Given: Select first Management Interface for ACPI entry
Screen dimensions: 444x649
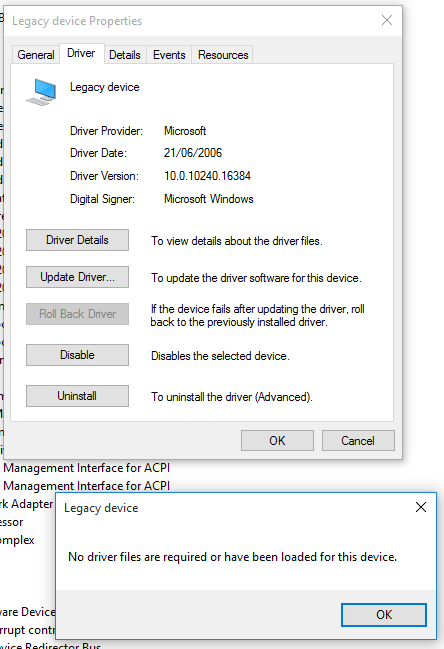Looking at the screenshot, I should (86, 468).
